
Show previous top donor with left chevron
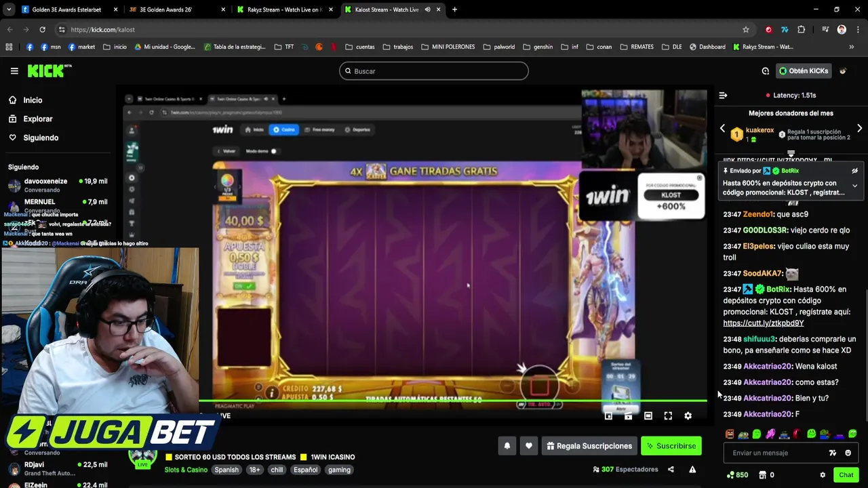(x=722, y=128)
